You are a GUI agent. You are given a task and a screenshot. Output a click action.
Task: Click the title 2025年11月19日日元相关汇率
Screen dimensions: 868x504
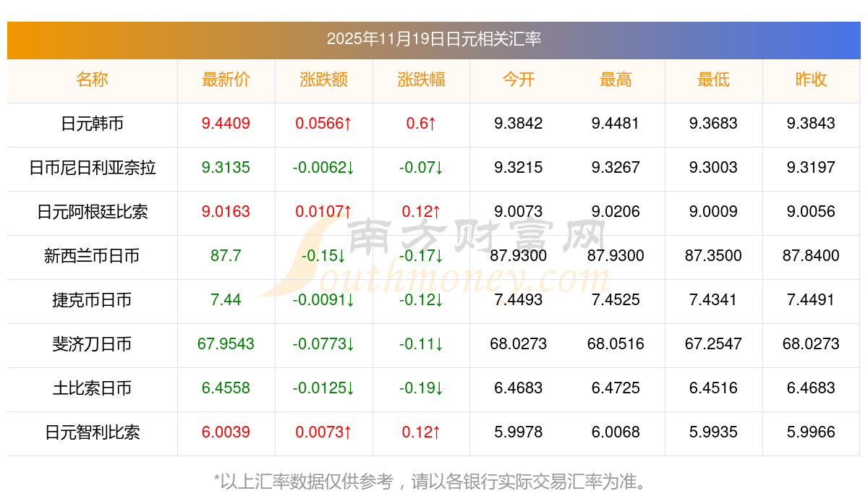click(x=434, y=39)
